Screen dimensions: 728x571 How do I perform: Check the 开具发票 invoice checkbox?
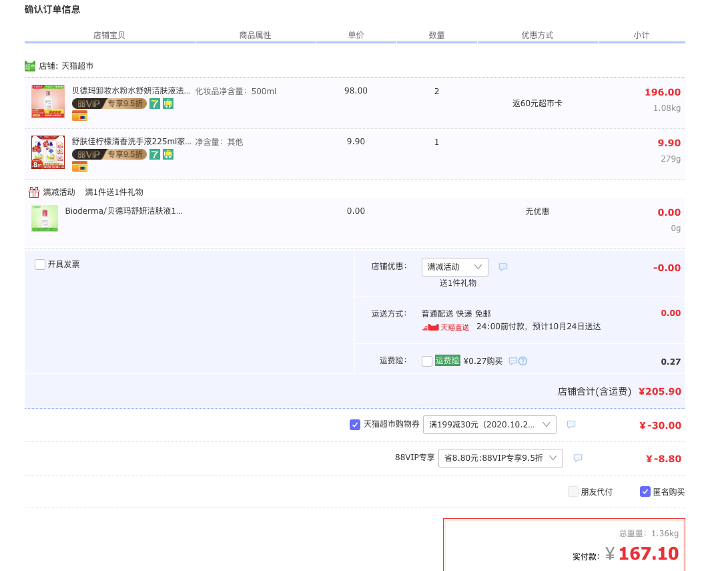[40, 264]
